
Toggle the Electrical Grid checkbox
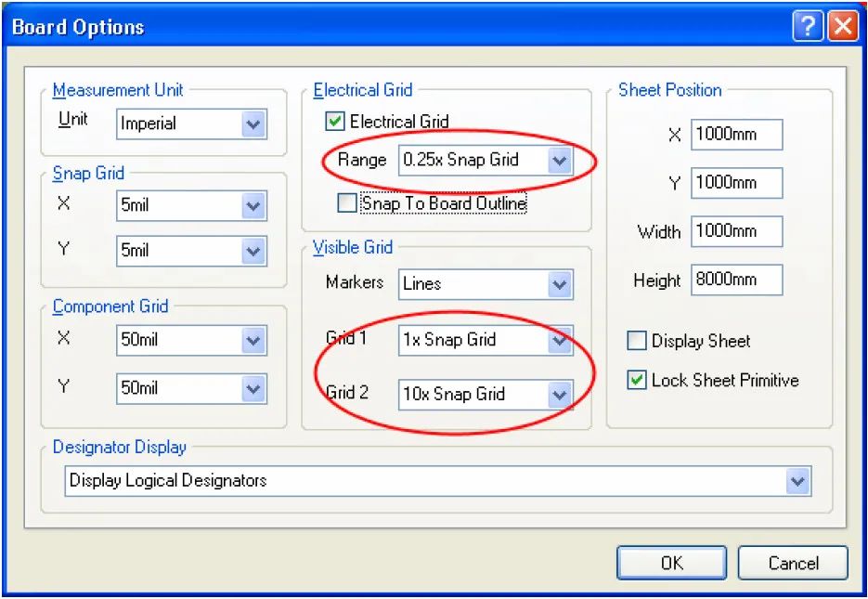pos(334,121)
